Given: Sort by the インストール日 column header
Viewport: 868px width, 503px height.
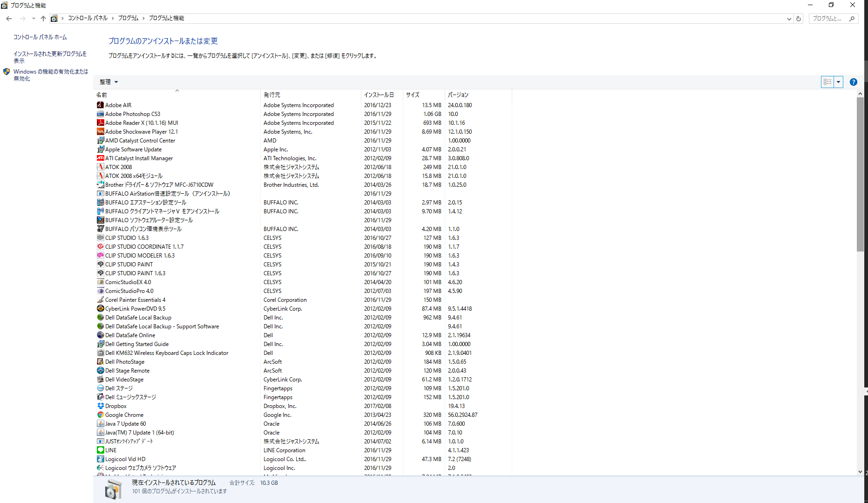Looking at the screenshot, I should (382, 95).
